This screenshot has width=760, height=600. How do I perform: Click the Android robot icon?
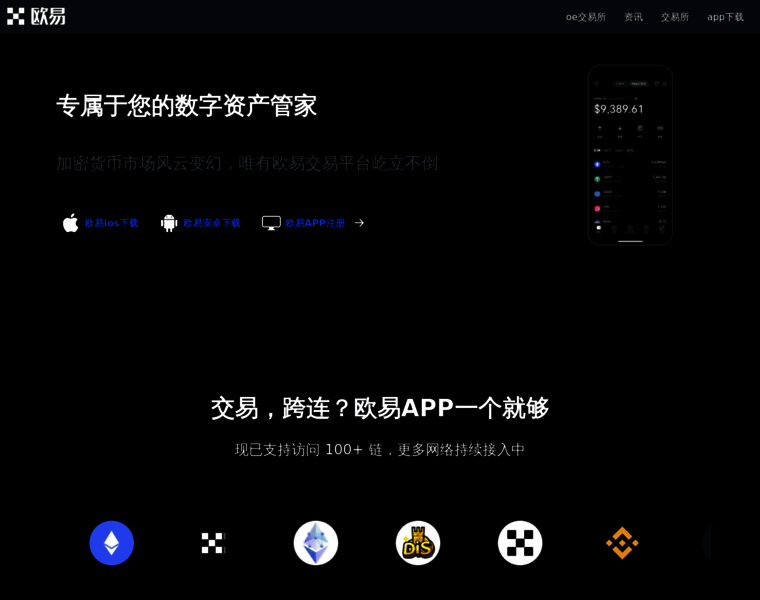click(169, 223)
